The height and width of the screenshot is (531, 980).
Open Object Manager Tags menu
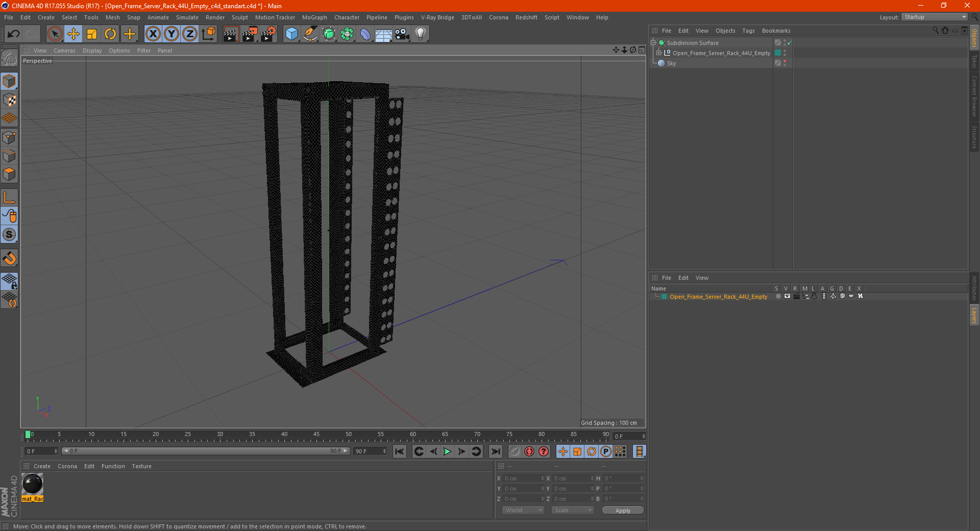tap(748, 31)
